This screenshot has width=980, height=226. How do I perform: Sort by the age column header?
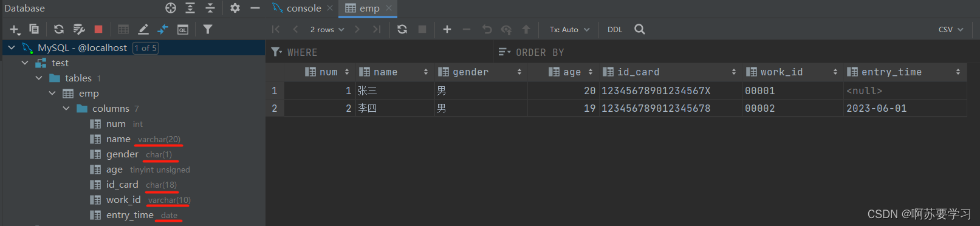pos(563,72)
